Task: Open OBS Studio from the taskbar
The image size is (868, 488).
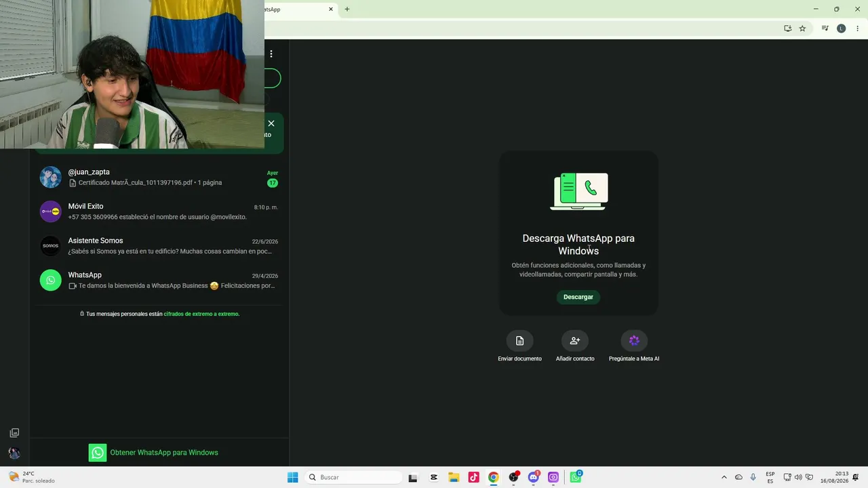Action: click(514, 477)
